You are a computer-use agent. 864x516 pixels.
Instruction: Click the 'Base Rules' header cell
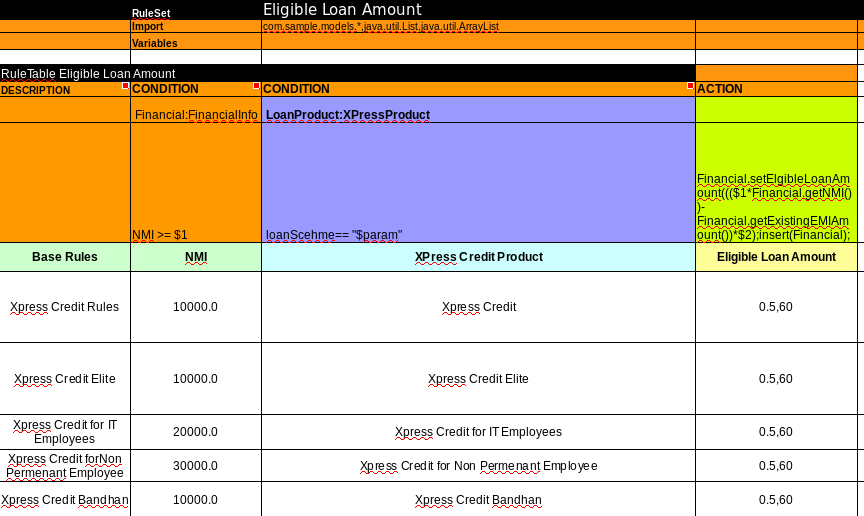coord(65,257)
